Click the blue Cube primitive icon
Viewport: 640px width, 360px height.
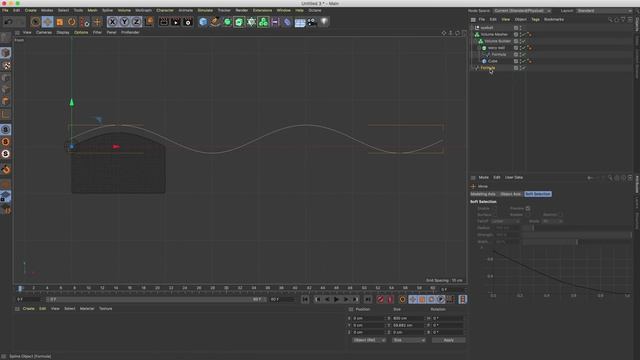(203, 22)
